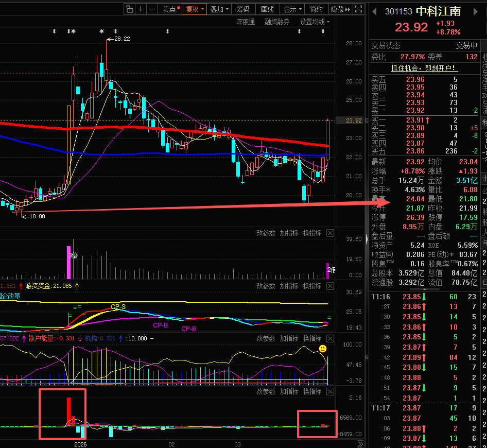Screen dimensions: 487x448
Task: Click the 深股通 tag
Action: (x=246, y=22)
